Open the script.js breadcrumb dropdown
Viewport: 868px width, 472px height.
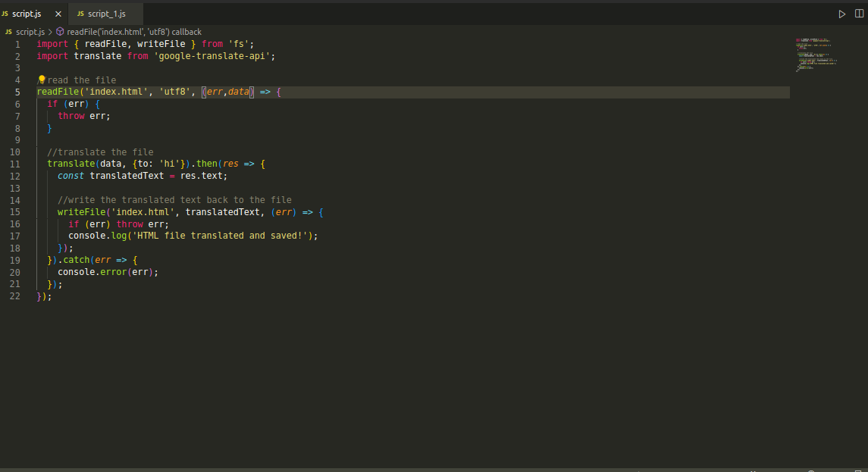[30, 31]
